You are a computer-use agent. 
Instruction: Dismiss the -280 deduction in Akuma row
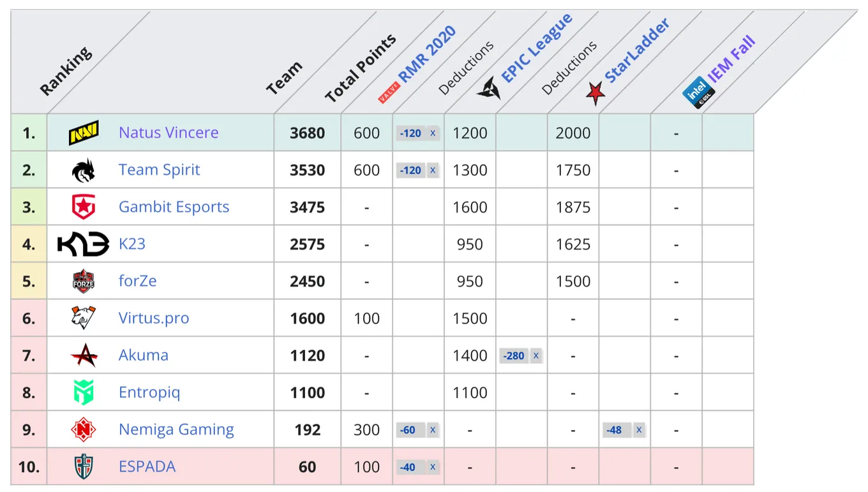(x=536, y=356)
